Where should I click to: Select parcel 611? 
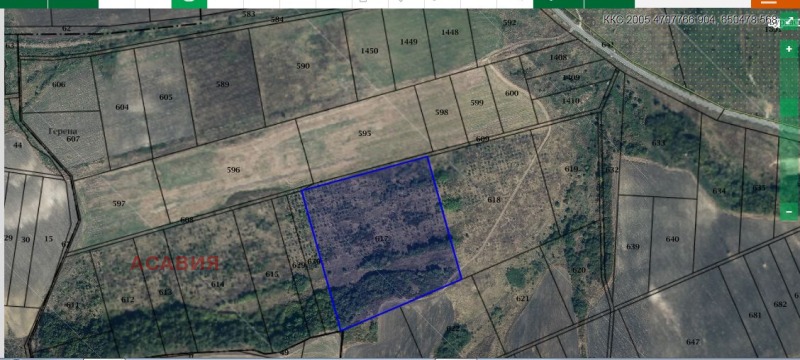(72, 305)
